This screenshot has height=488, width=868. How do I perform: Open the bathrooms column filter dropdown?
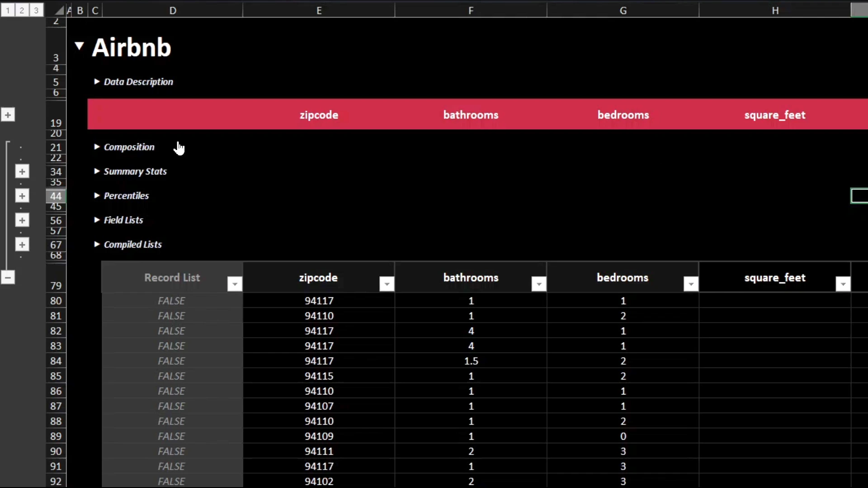point(539,284)
